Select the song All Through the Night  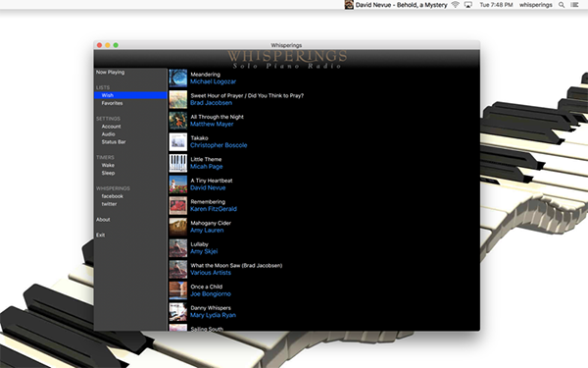pos(218,117)
